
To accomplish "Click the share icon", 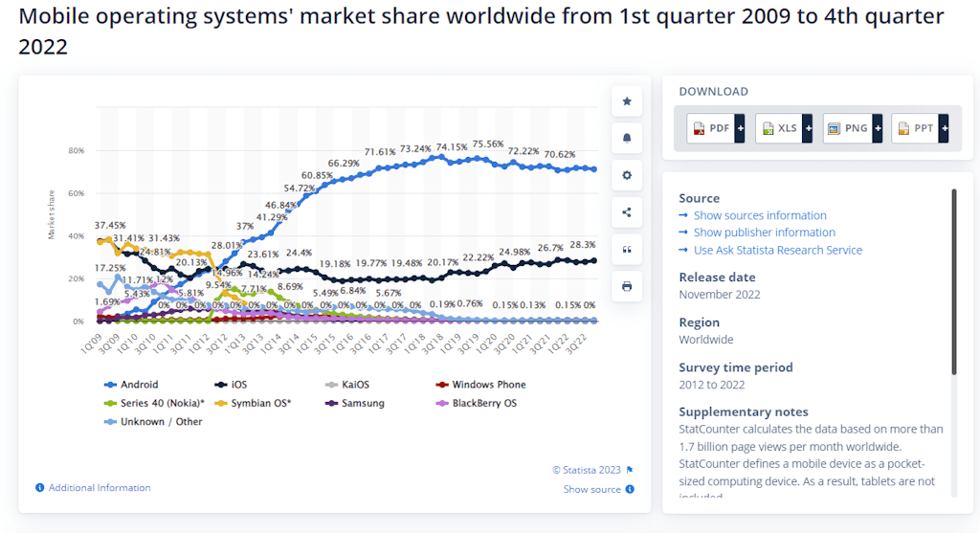I will point(627,212).
